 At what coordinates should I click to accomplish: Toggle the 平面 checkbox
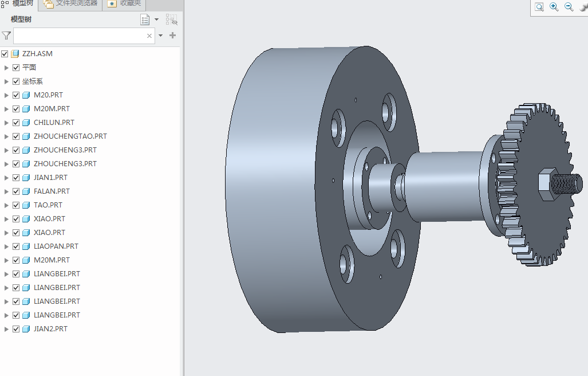16,68
